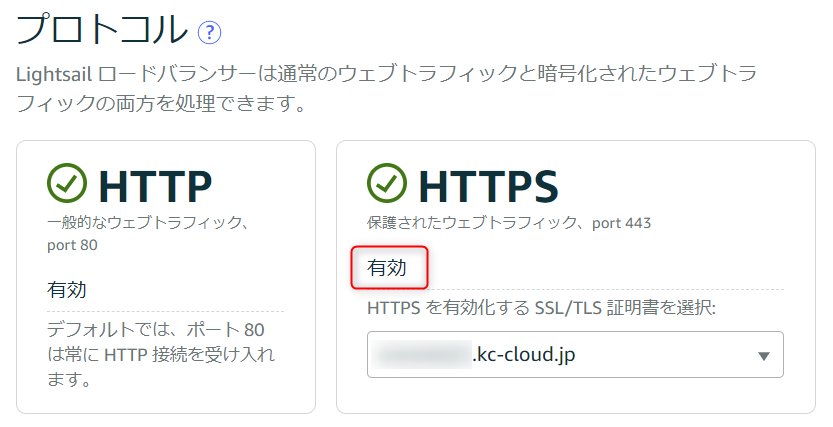The image size is (833, 427).
Task: Click the port 443 description line
Action: (508, 223)
